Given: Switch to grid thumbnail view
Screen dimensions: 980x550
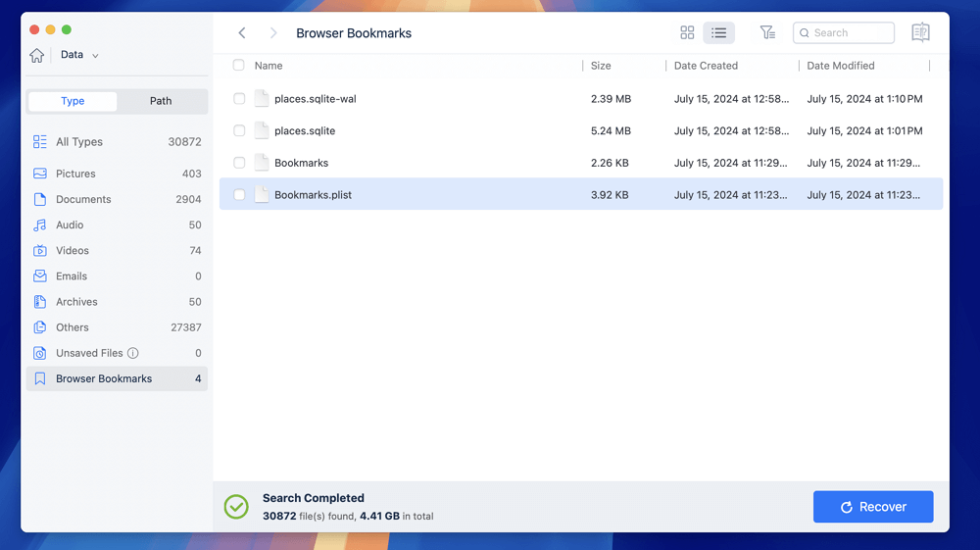Looking at the screenshot, I should point(687,33).
